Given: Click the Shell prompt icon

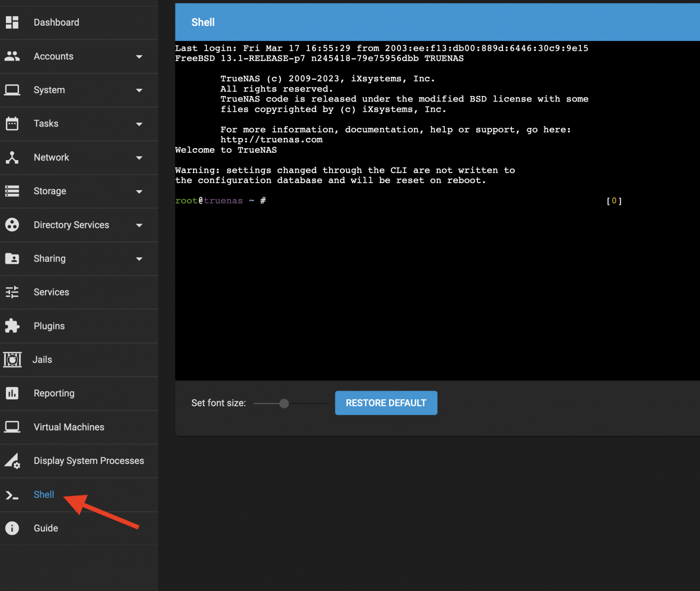Looking at the screenshot, I should pyautogui.click(x=12, y=495).
